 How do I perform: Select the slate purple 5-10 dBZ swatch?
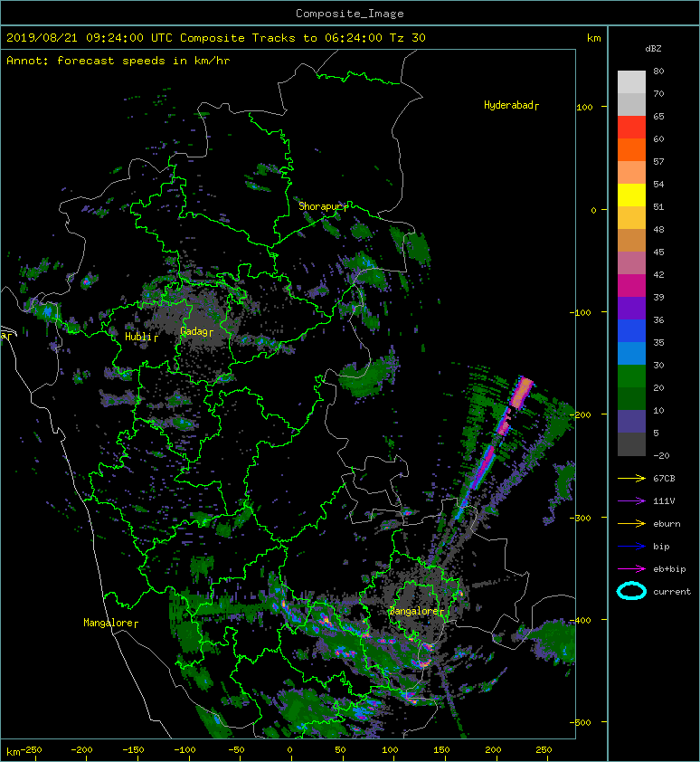coord(631,422)
